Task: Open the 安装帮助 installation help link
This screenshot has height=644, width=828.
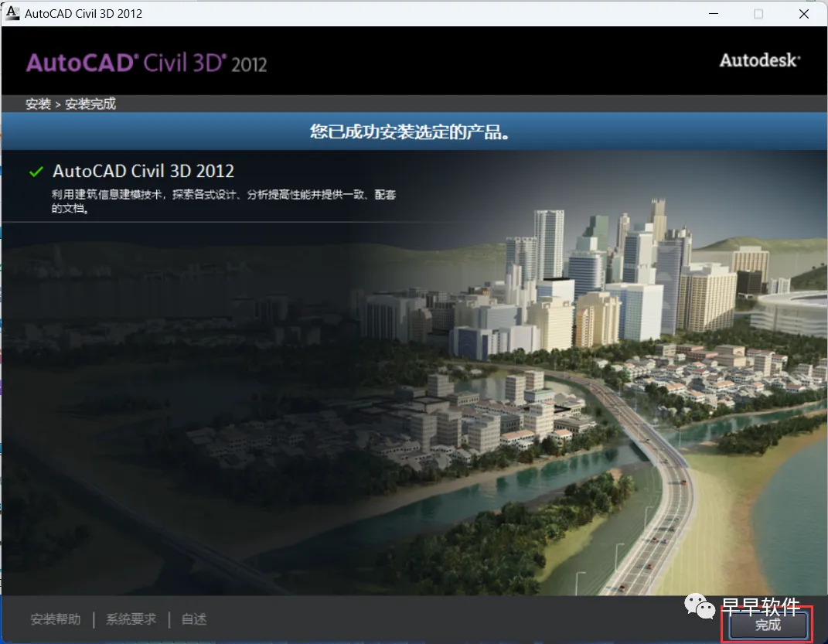Action: click(x=56, y=619)
